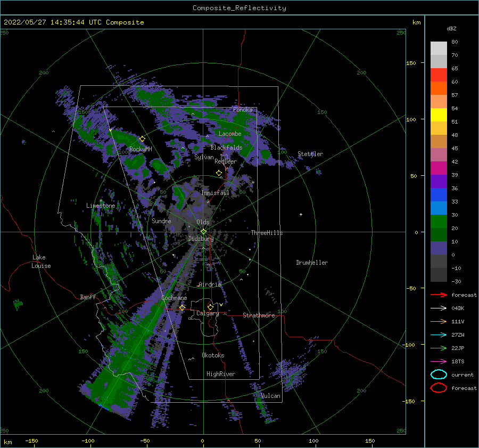
Task: Click the cyan 'current' ellipse icon
Action: click(x=439, y=374)
